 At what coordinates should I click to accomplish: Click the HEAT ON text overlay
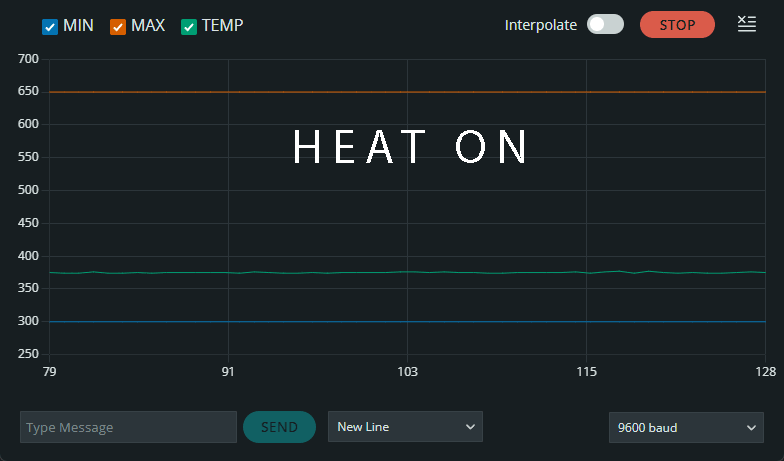(410, 146)
